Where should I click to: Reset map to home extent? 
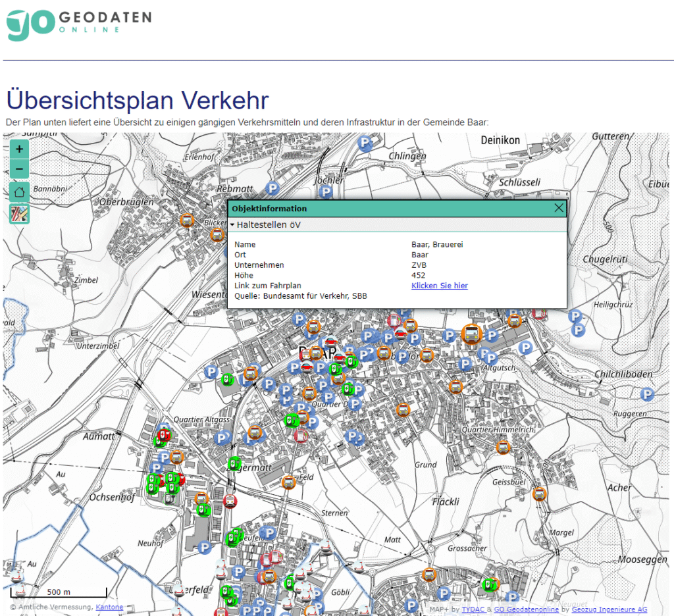click(19, 192)
